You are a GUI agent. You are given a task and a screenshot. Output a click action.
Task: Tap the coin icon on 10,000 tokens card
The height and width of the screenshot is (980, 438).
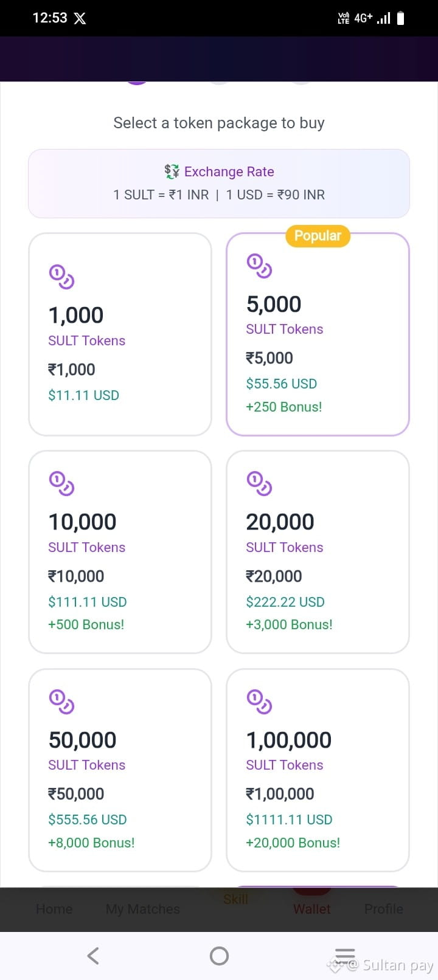[61, 483]
